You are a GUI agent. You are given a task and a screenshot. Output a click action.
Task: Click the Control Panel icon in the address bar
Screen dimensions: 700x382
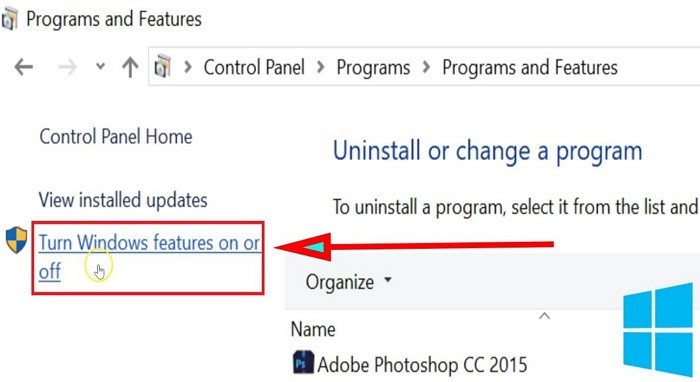[162, 66]
